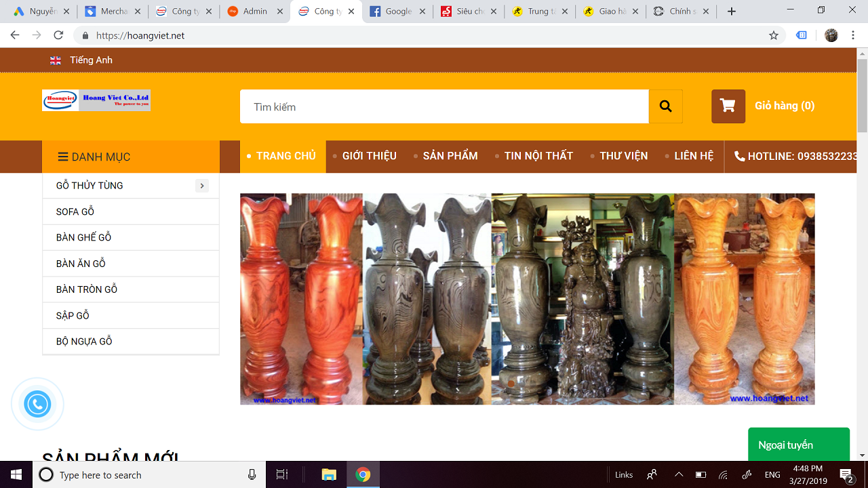Viewport: 868px width, 488px height.
Task: Open the SẢN PHẨM menu item
Action: click(450, 156)
